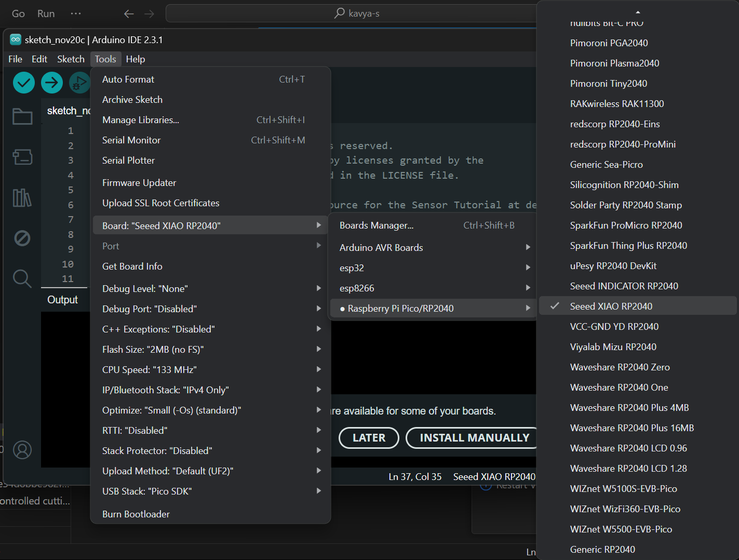Select the Waveshare RP2040 LCD 1.28 board
The height and width of the screenshot is (560, 739).
click(x=638, y=468)
